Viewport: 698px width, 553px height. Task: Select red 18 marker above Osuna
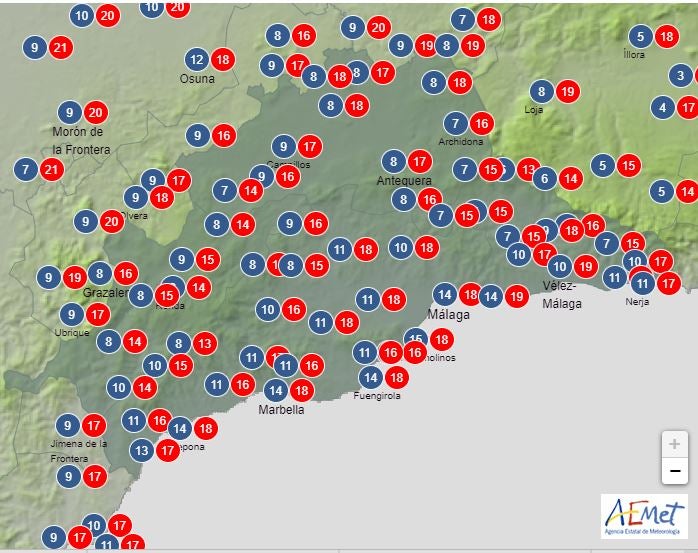coord(222,59)
